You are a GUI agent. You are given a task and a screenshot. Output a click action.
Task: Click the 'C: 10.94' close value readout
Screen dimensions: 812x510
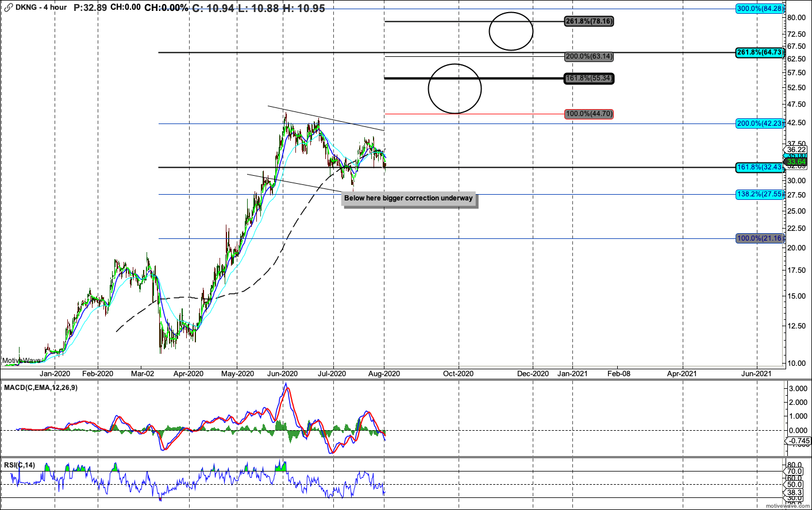[213, 8]
